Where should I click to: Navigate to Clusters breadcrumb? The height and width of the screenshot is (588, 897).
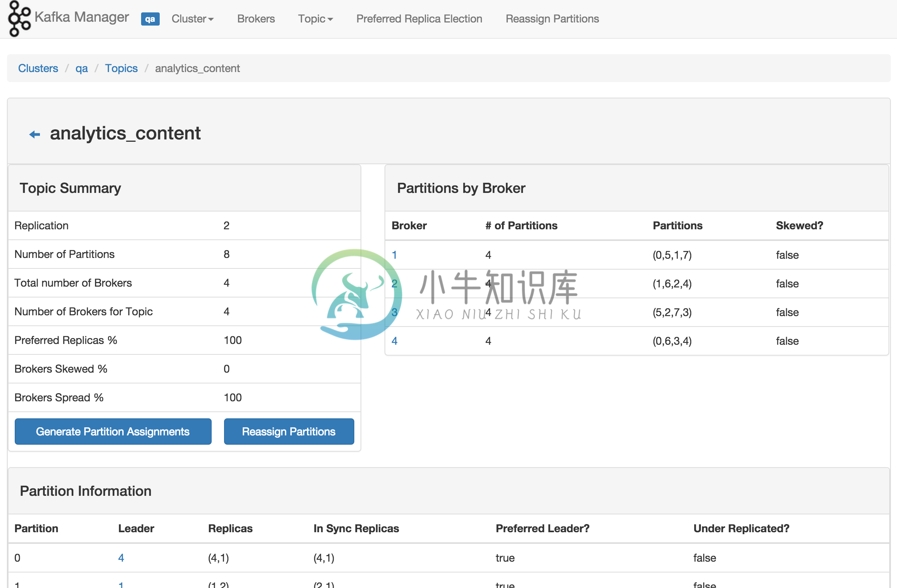point(38,68)
